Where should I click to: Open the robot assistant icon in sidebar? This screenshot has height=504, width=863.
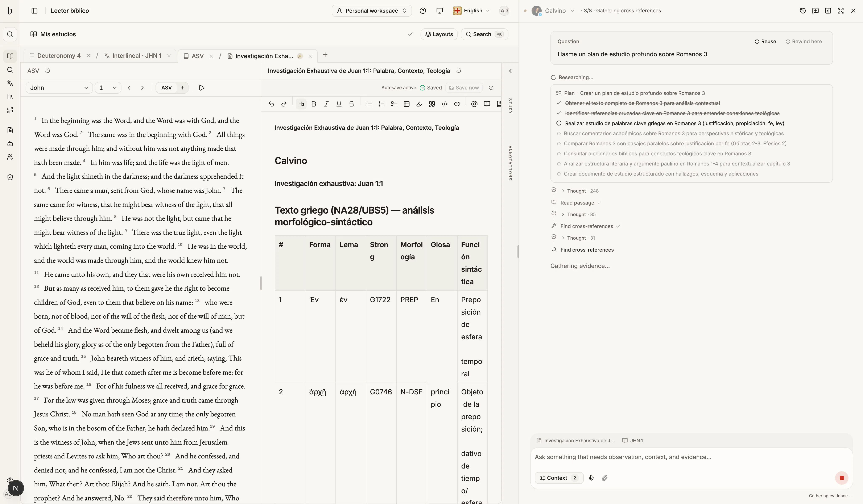pyautogui.click(x=10, y=144)
